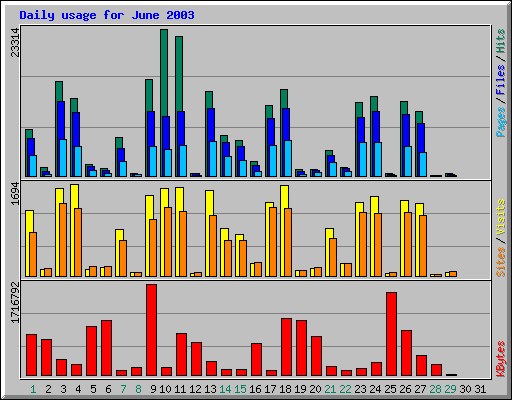
Task: Click day 14 on the date axis
Action: coord(225,389)
